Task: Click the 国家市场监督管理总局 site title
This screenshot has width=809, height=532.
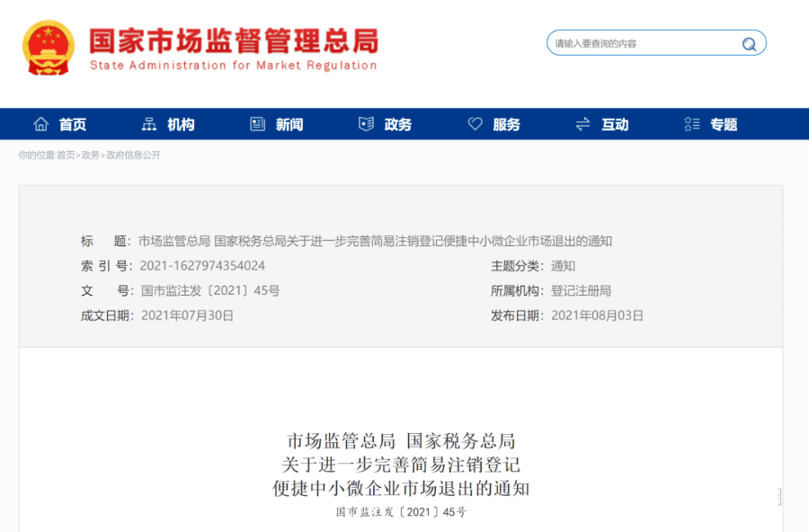Action: (235, 40)
